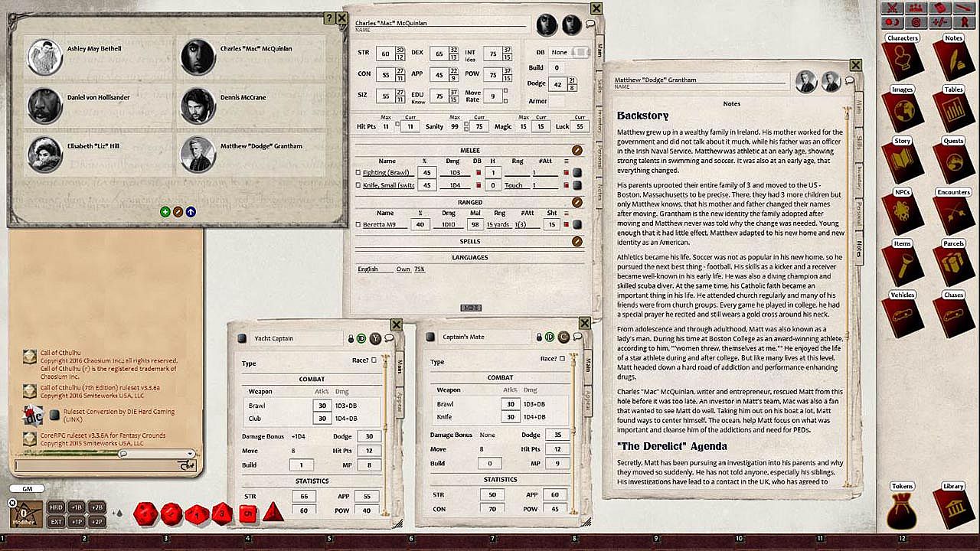Toggle the Hit Pts status checkbox
Viewport: 980px width, 551px height.
point(397,123)
